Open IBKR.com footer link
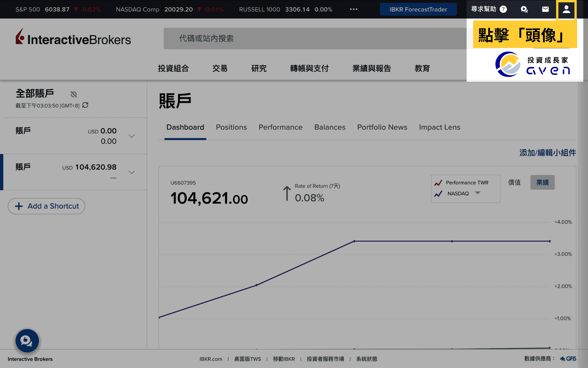588x368 pixels. [x=211, y=359]
